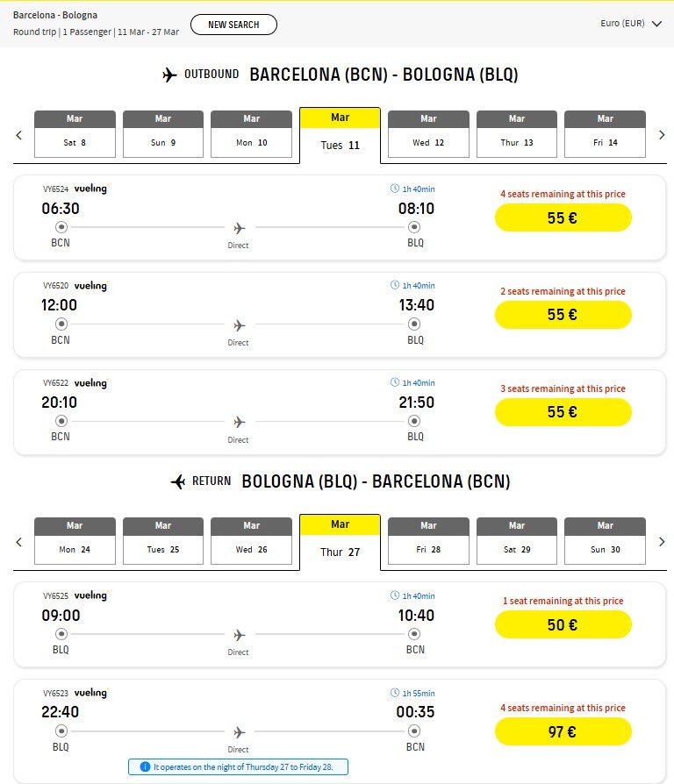
Task: Select the 50 € fare for 09:00 return
Action: 563,624
